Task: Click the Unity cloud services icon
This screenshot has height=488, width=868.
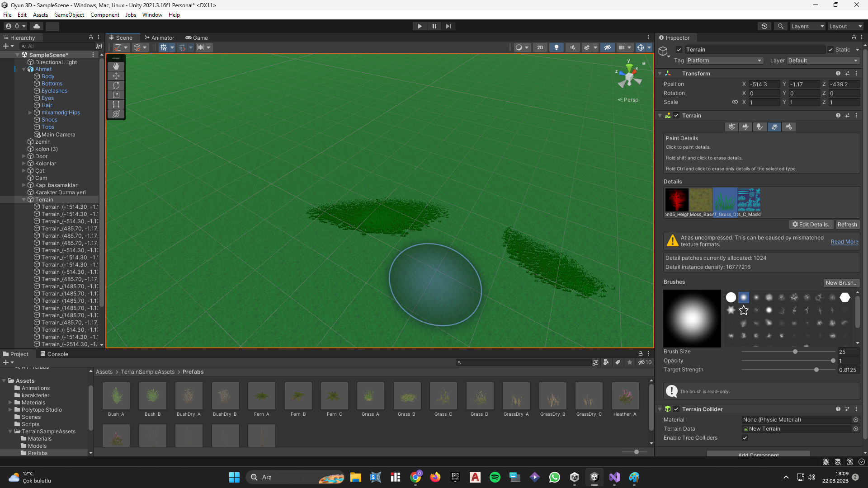Action: 37,26
